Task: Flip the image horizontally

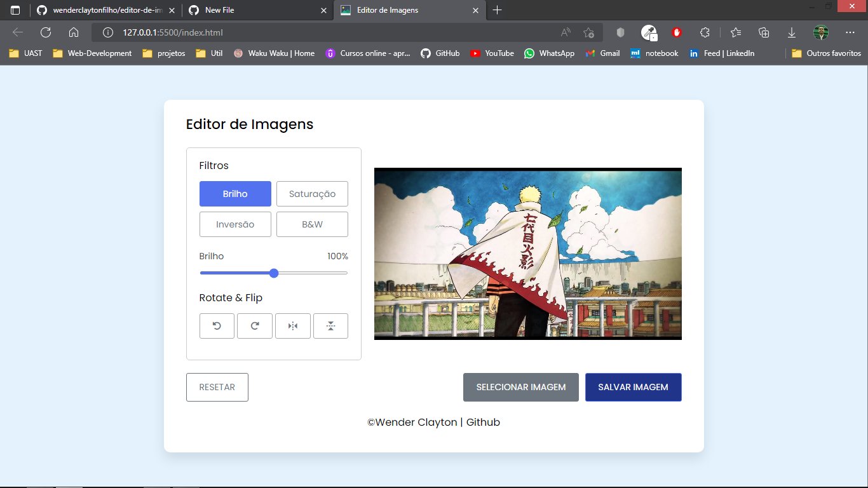Action: tap(292, 325)
